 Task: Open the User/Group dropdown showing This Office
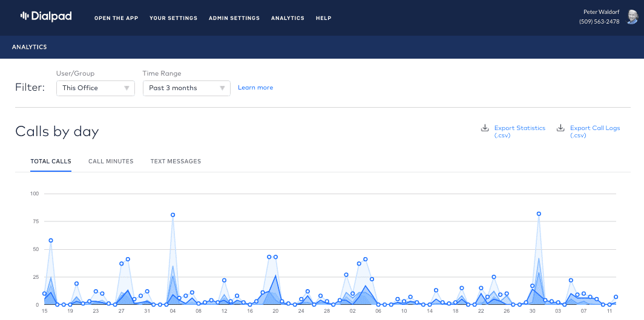pyautogui.click(x=95, y=88)
